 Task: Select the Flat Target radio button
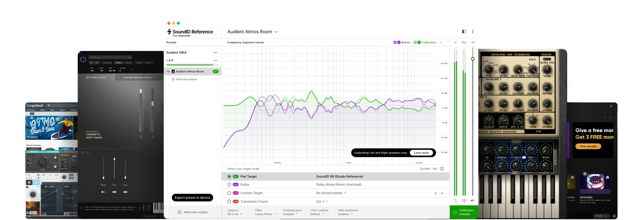coord(229,177)
